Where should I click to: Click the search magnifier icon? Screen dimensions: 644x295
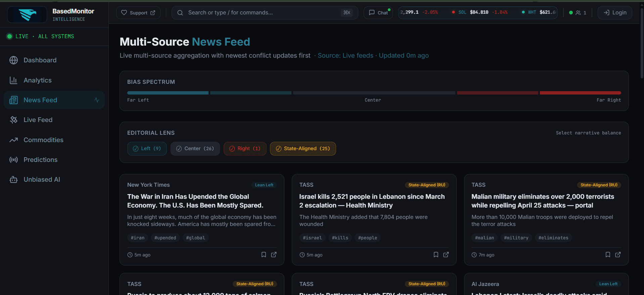click(x=180, y=13)
